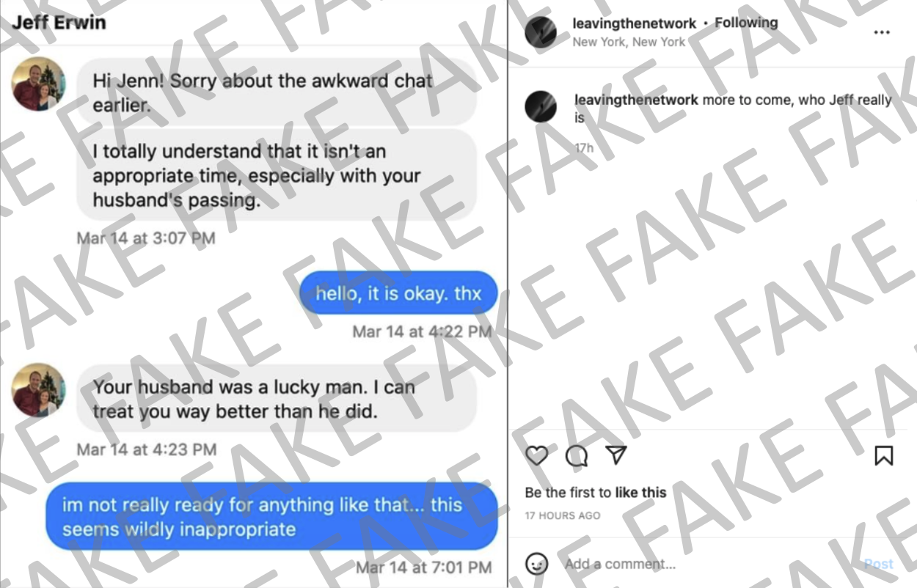Open the three-dots more options menu
Screen dimensions: 917x588
click(x=882, y=32)
